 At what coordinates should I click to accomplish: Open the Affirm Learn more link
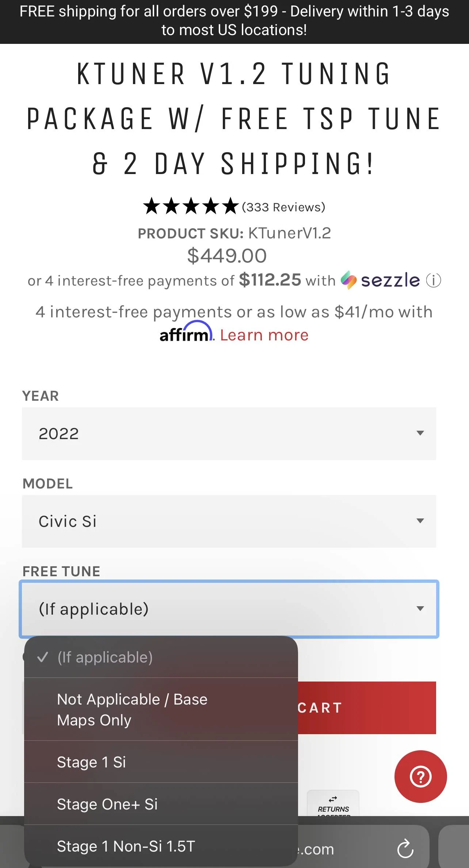click(x=264, y=335)
